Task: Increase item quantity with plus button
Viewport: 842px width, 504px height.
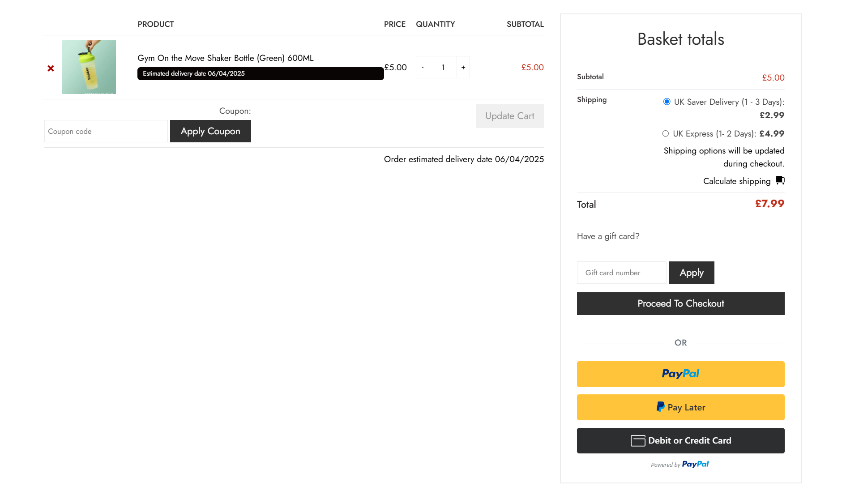Action: tap(462, 67)
